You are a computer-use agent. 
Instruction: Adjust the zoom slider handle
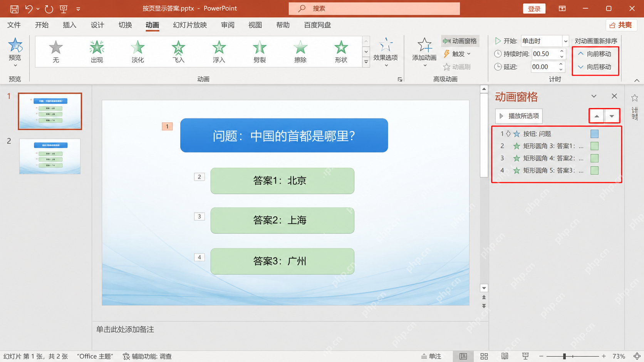564,356
